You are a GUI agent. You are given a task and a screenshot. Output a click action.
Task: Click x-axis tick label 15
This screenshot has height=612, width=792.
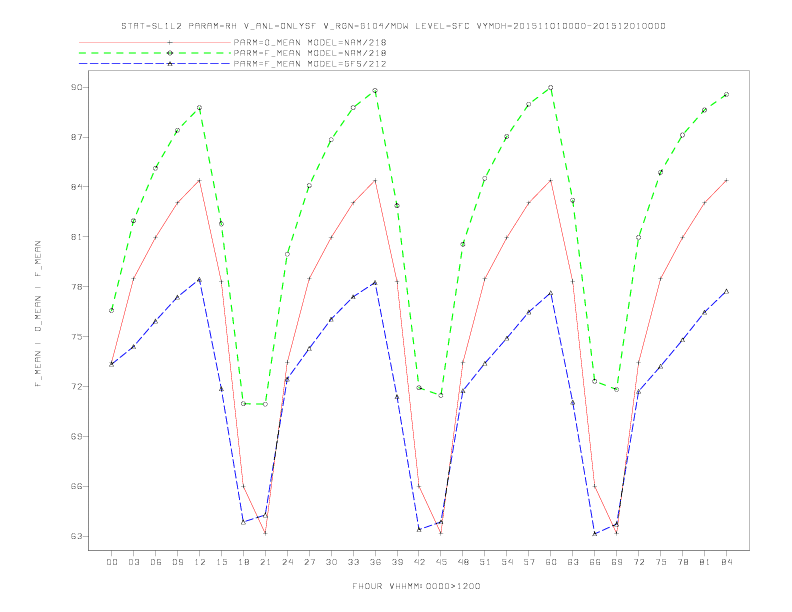(221, 562)
